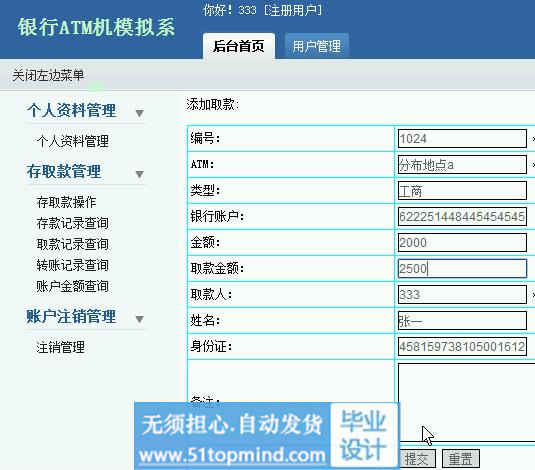Click the 身份证 row label
Screen dimensions: 535x470
(x=211, y=346)
